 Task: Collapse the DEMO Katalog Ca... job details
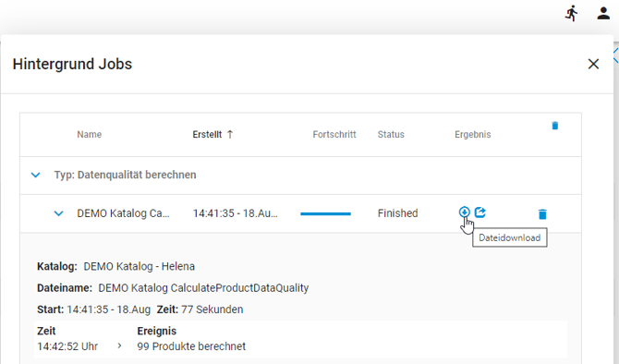tap(58, 213)
